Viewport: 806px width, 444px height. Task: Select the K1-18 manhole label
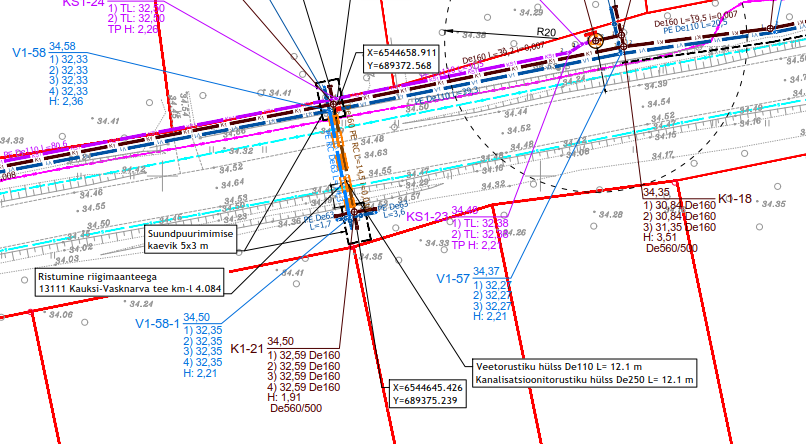click(x=735, y=199)
